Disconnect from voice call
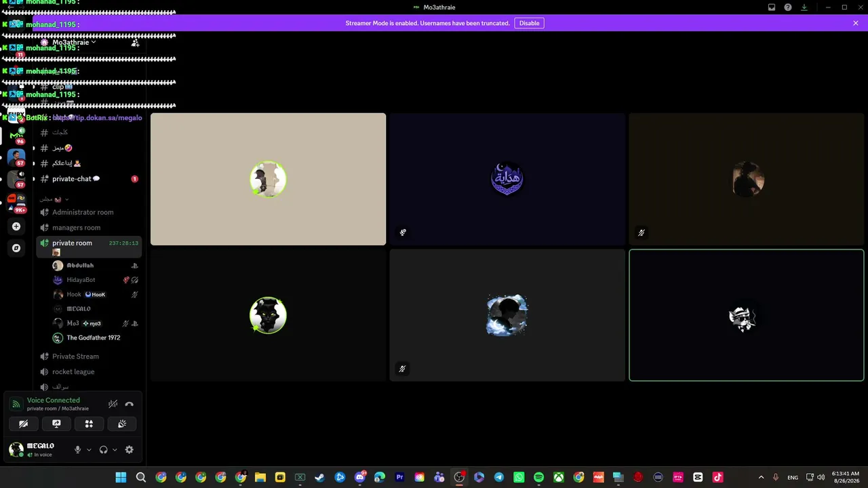 tap(130, 404)
